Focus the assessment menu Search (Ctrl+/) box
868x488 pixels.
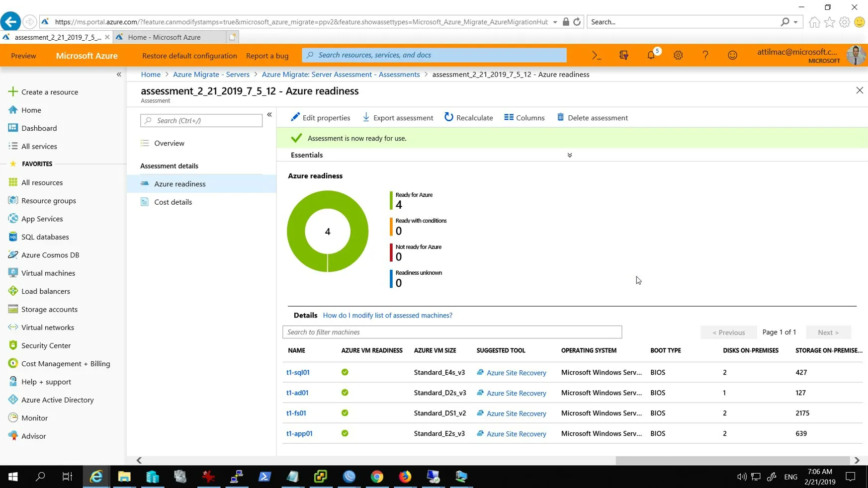pyautogui.click(x=201, y=121)
